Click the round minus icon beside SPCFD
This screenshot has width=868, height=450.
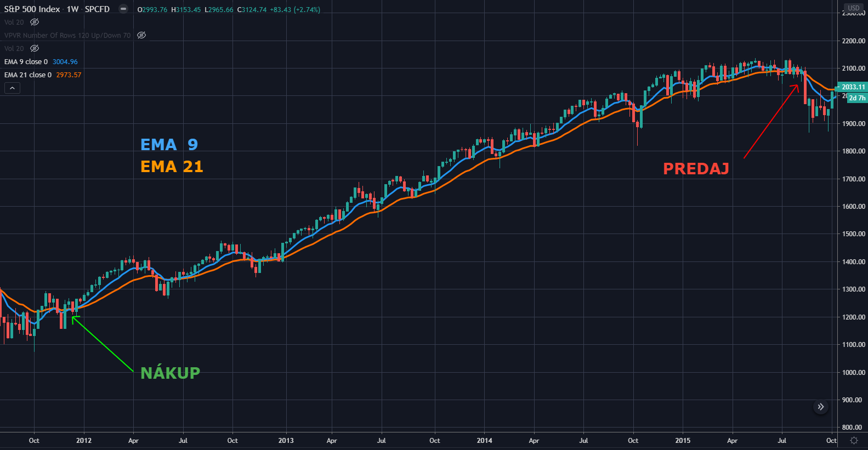tap(123, 9)
